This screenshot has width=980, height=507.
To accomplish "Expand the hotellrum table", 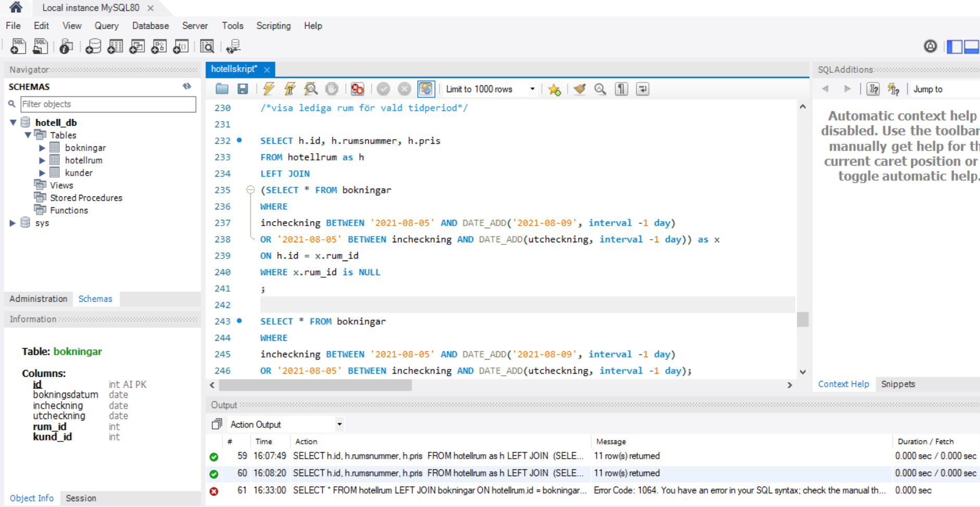I will coord(42,160).
